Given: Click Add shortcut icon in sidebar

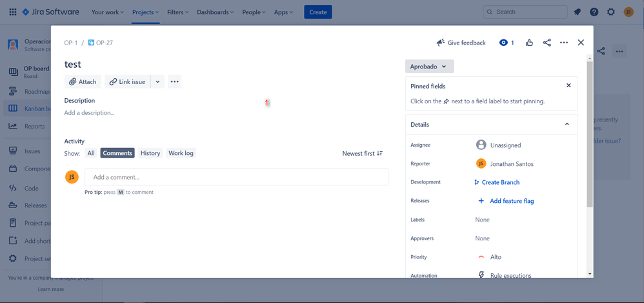Looking at the screenshot, I should (x=13, y=241).
